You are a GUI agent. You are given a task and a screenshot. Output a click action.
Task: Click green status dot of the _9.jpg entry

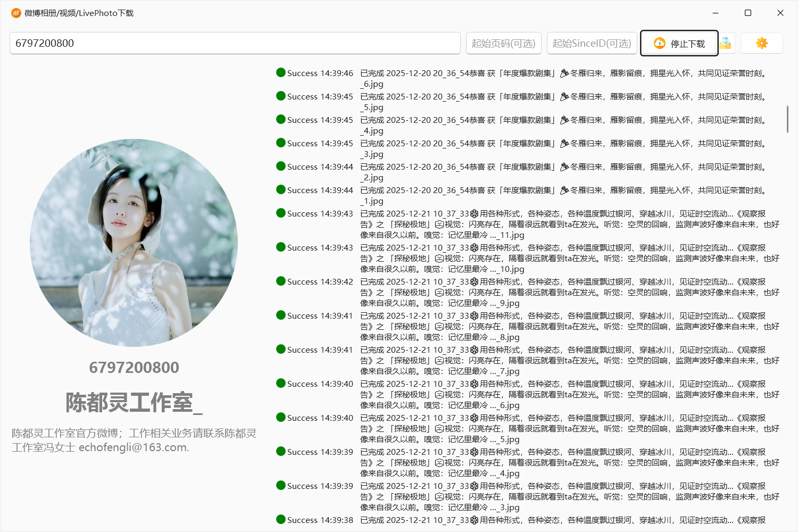tap(281, 281)
